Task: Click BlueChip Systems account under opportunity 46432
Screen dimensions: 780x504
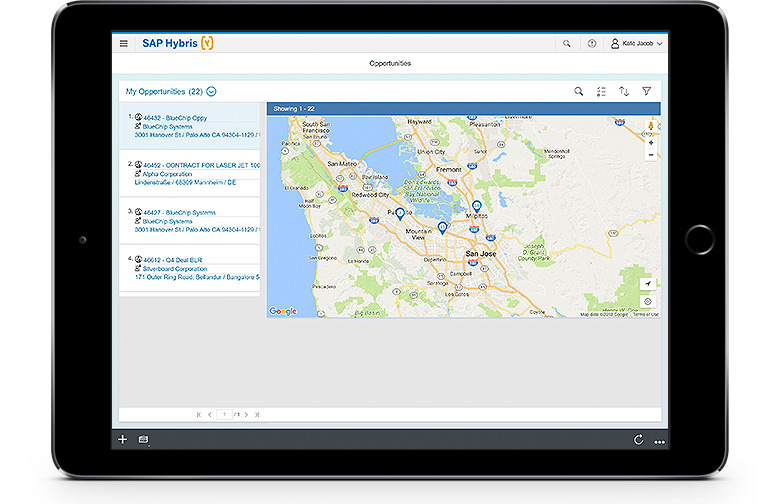Action: 168,126
